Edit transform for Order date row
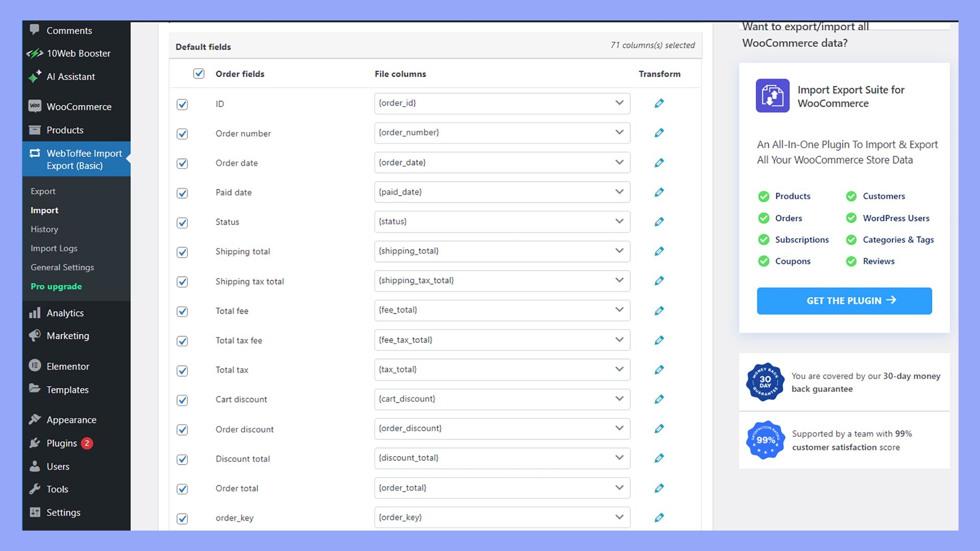This screenshot has height=551, width=980. pyautogui.click(x=659, y=163)
